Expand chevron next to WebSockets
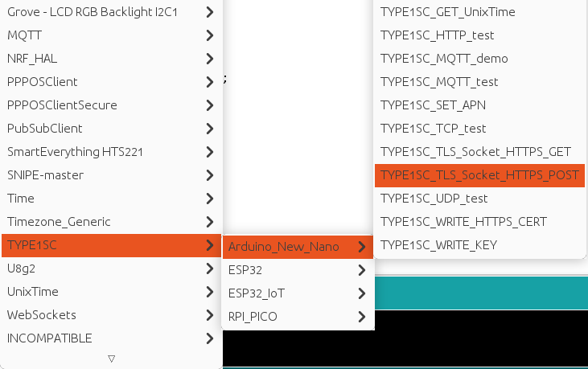Screen dimensions: 588x369 click(210, 315)
